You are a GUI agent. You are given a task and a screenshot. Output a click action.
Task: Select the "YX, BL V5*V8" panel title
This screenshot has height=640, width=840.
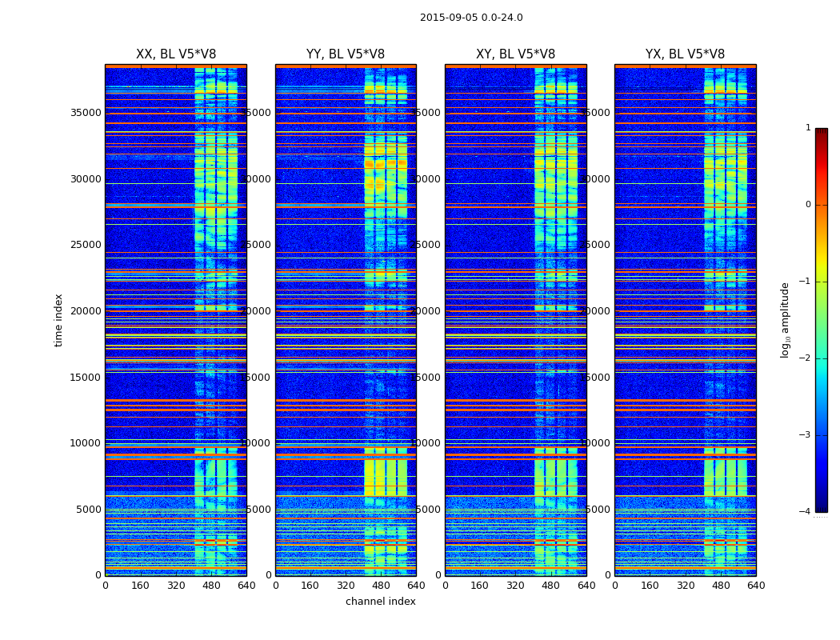coord(685,54)
